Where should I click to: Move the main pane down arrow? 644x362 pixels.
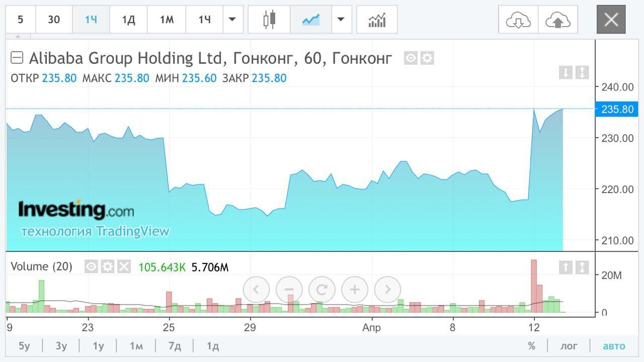coord(566,72)
